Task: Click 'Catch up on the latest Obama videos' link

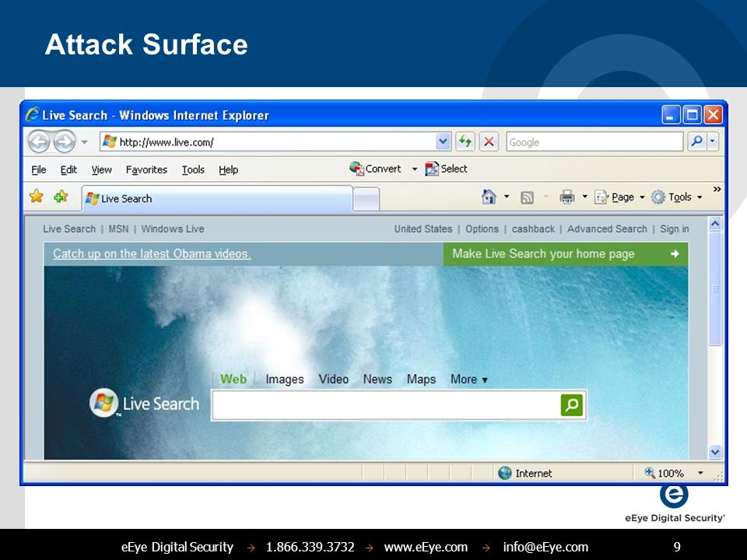Action: point(152,254)
